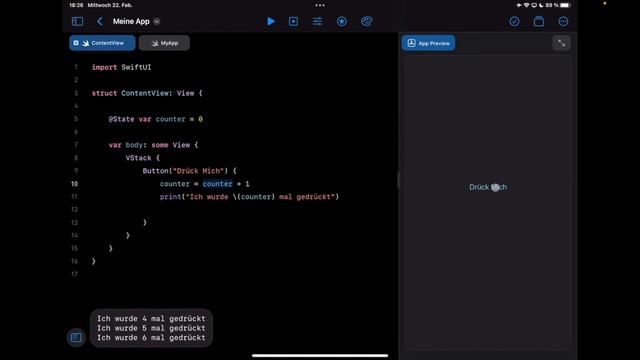The width and height of the screenshot is (640, 360).
Task: Go back with the chevron arrow
Action: [x=100, y=21]
